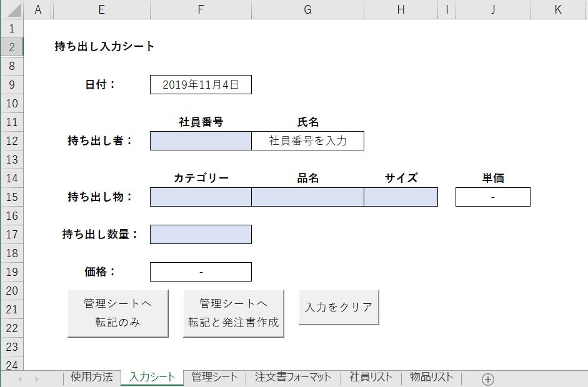Image resolution: width=588 pixels, height=387 pixels.
Task: Click the サイズ input cell
Action: click(x=401, y=197)
